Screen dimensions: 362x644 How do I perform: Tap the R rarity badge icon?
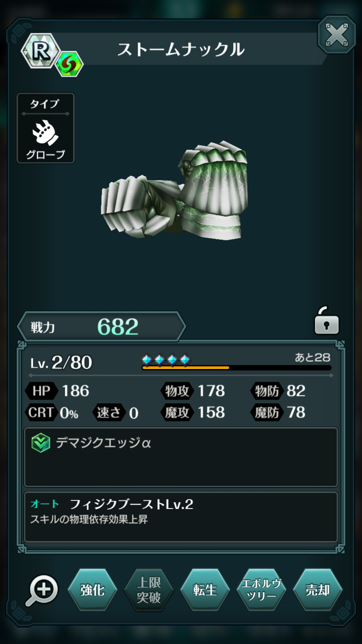[x=41, y=51]
